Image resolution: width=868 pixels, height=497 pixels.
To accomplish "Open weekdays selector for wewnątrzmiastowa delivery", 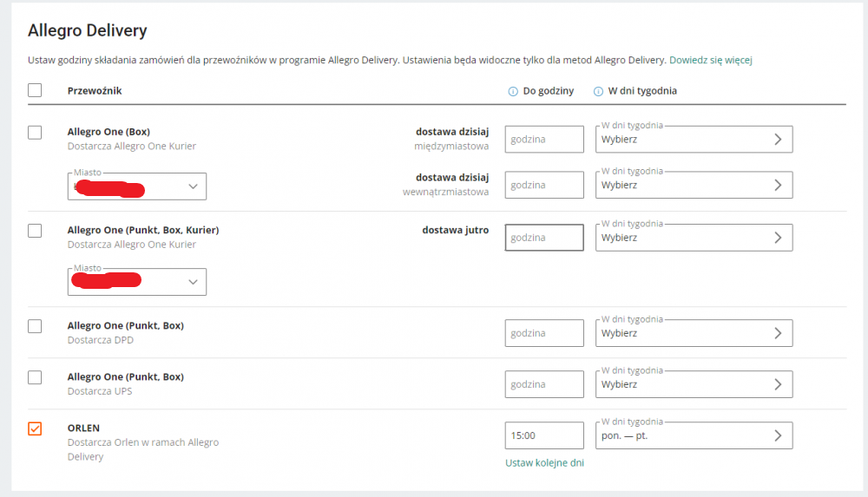I will [694, 185].
